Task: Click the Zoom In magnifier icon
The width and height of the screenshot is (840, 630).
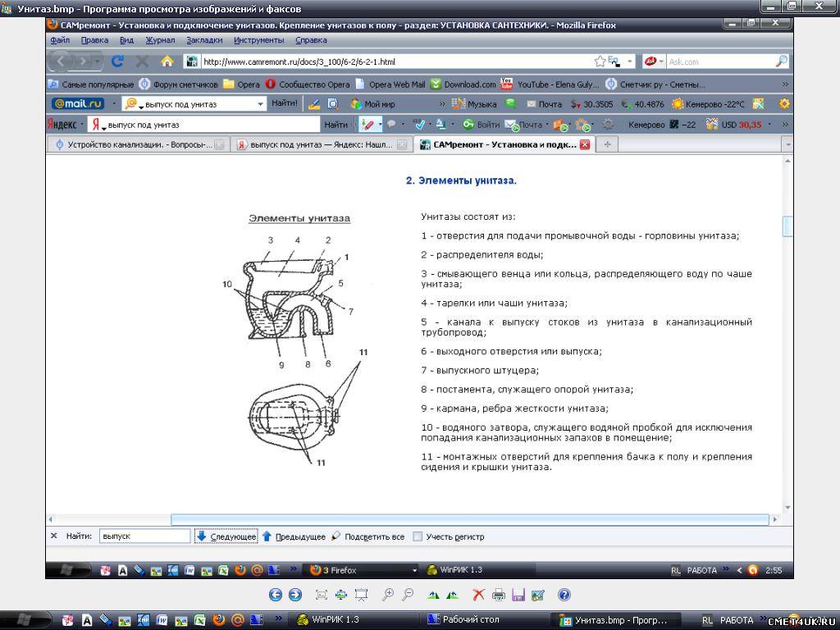Action: click(388, 595)
